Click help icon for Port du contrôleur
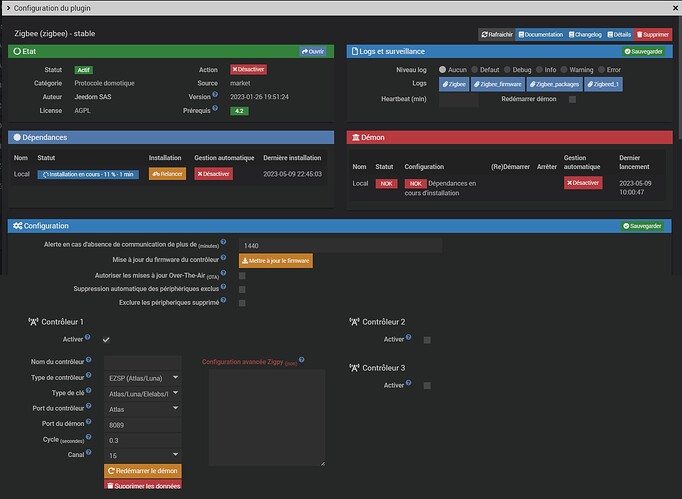Screen dimensions: 682x499 click(x=89, y=406)
